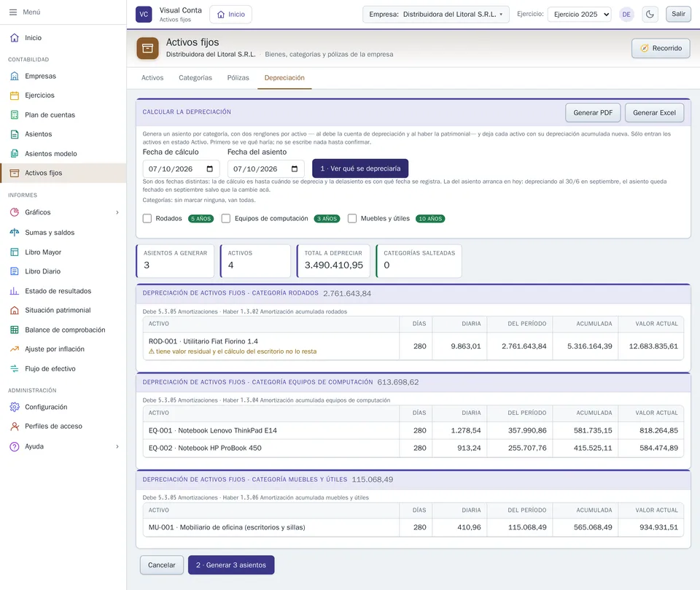Click the Ajuste por inflación trend icon
The image size is (700, 590).
click(x=15, y=349)
